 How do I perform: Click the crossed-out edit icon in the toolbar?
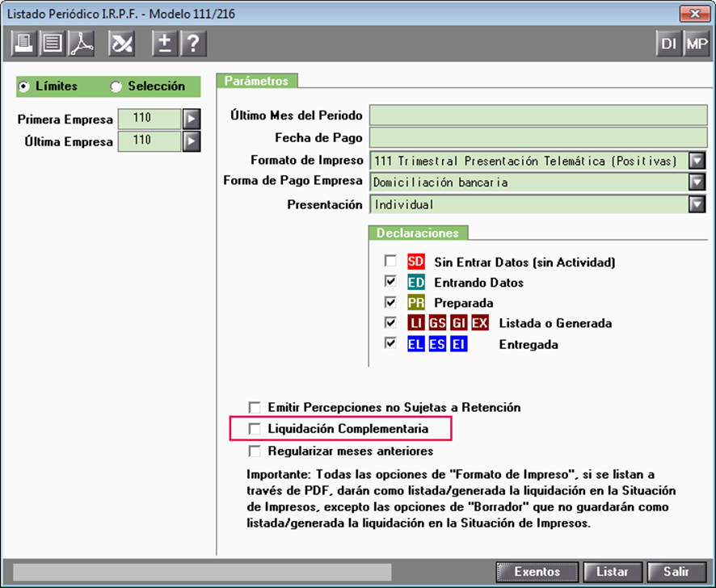click(x=122, y=44)
